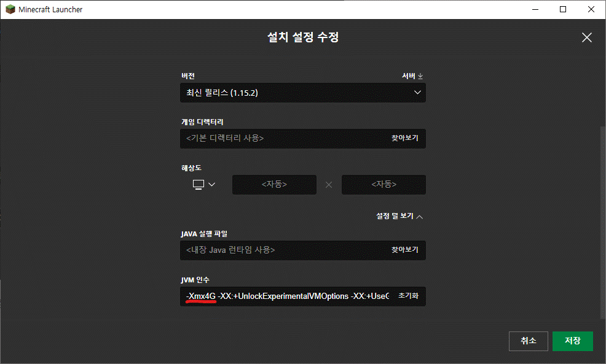Open the version dropdown showing 1.15.2
Screen dimensions: 606x364
[x=302, y=93]
